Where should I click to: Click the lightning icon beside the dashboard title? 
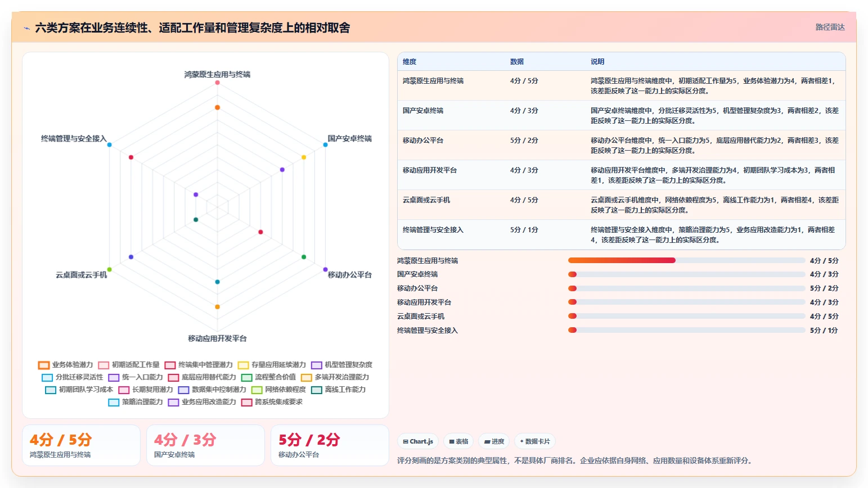pyautogui.click(x=26, y=28)
